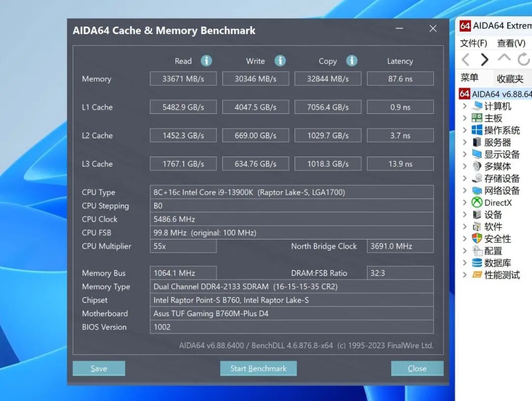Select the DirectX Xbox icon
The height and width of the screenshot is (401, 532).
point(477,202)
